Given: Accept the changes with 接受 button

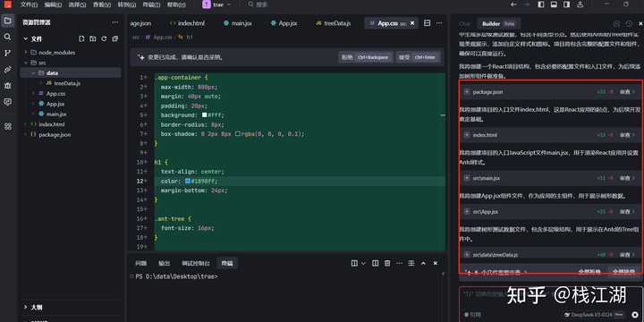Looking at the screenshot, I should point(419,57).
